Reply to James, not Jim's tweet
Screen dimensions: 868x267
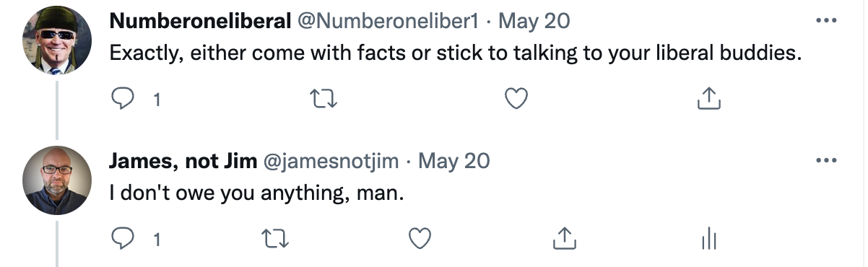tap(123, 238)
